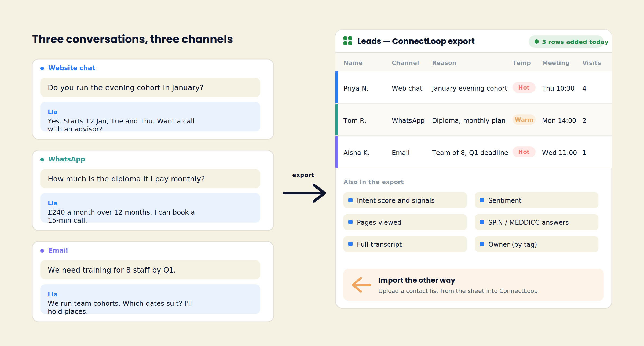Click the WhatsApp conversation card heading
The height and width of the screenshot is (346, 644).
coord(67,159)
